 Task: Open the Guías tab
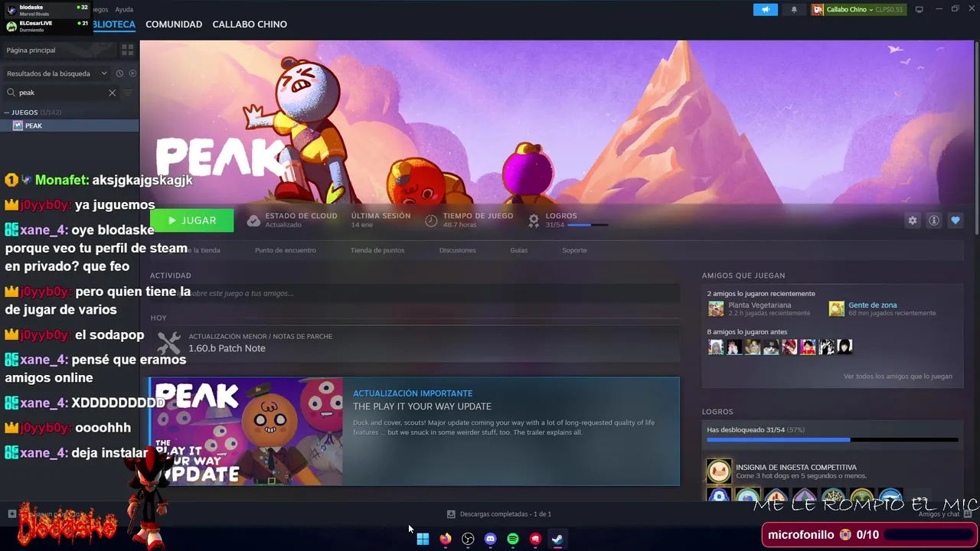pos(519,250)
